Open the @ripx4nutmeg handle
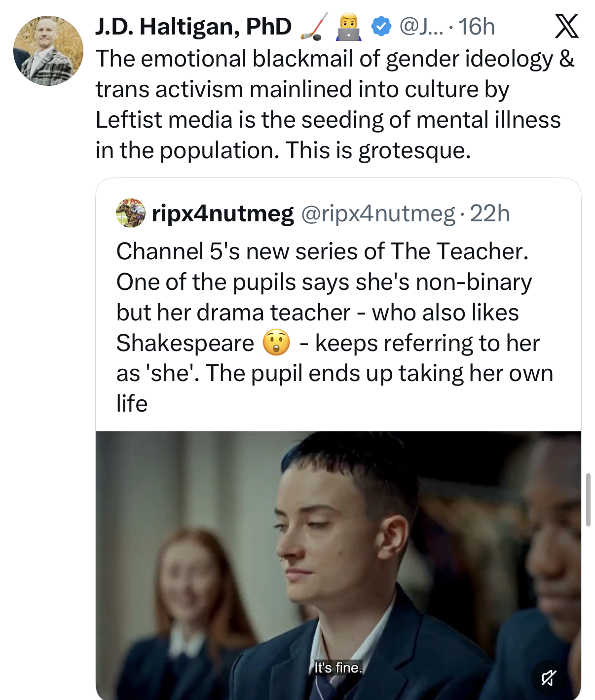The image size is (595, 700). (378, 213)
